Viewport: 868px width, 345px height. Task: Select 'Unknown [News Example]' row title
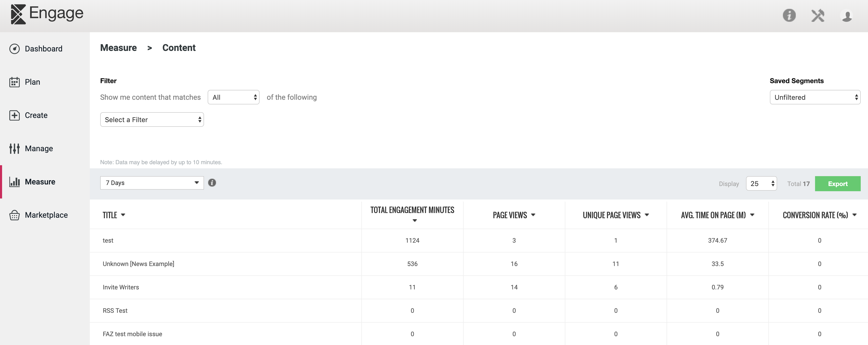coord(139,264)
